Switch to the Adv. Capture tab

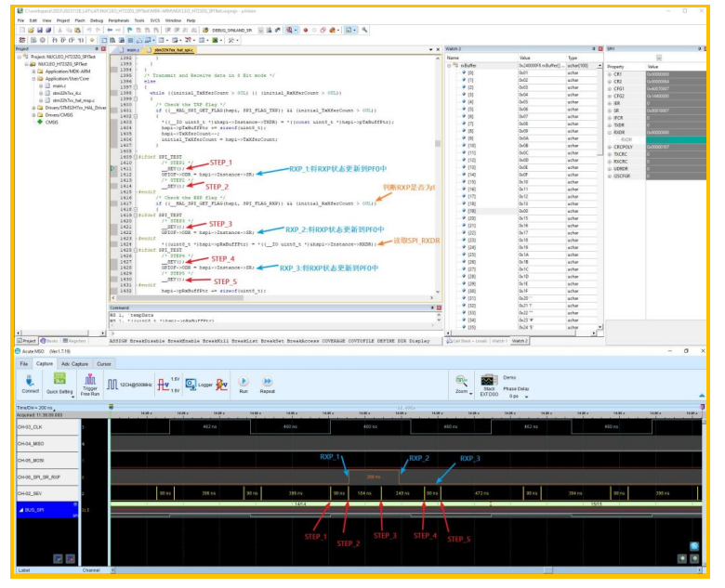(74, 364)
